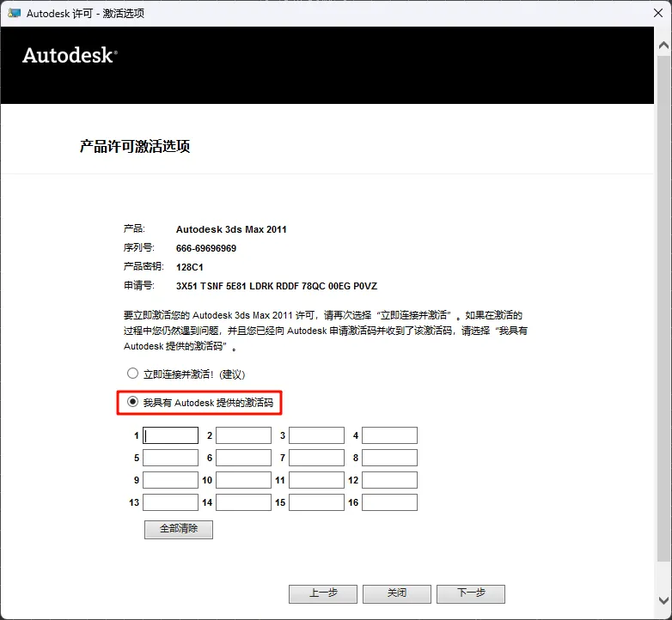The image size is (672, 620).
Task: Click the Autodesk license title bar icon
Action: [14, 13]
